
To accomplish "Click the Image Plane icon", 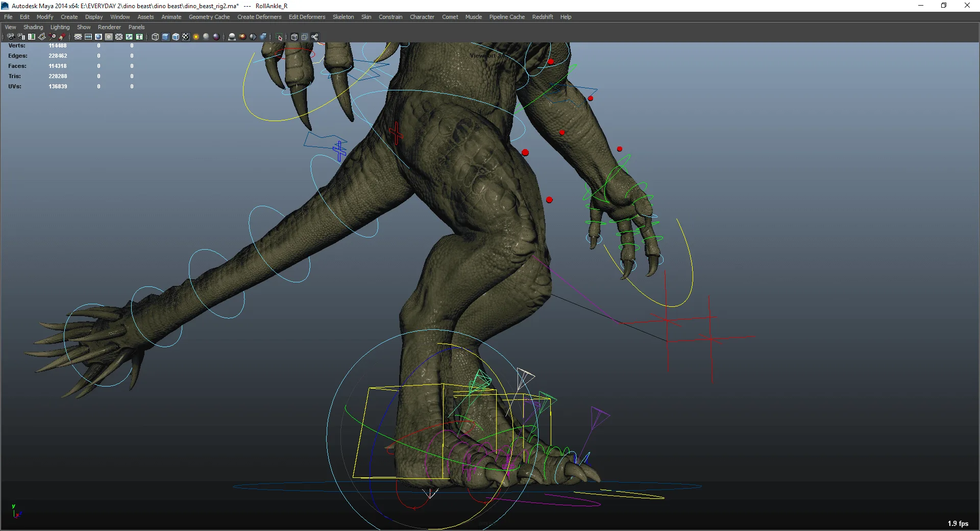I will coord(42,37).
